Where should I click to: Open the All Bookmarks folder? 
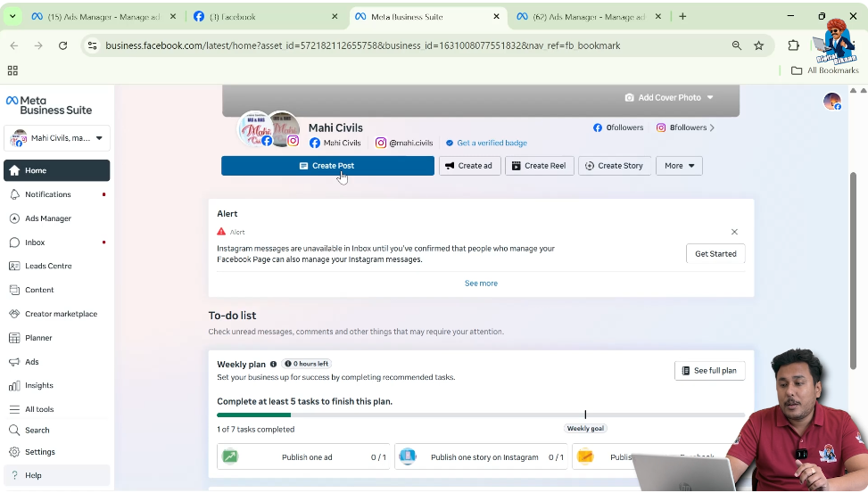click(825, 70)
